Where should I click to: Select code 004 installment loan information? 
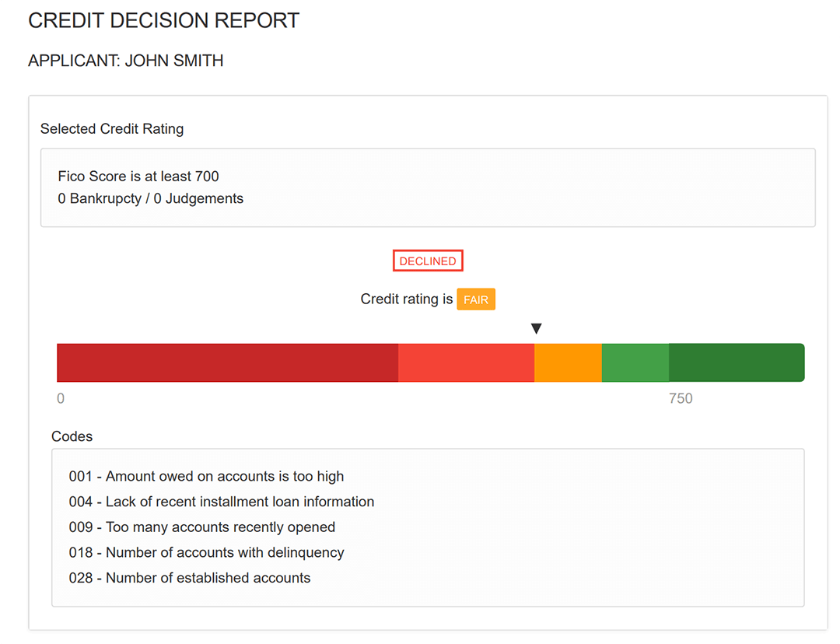222,502
